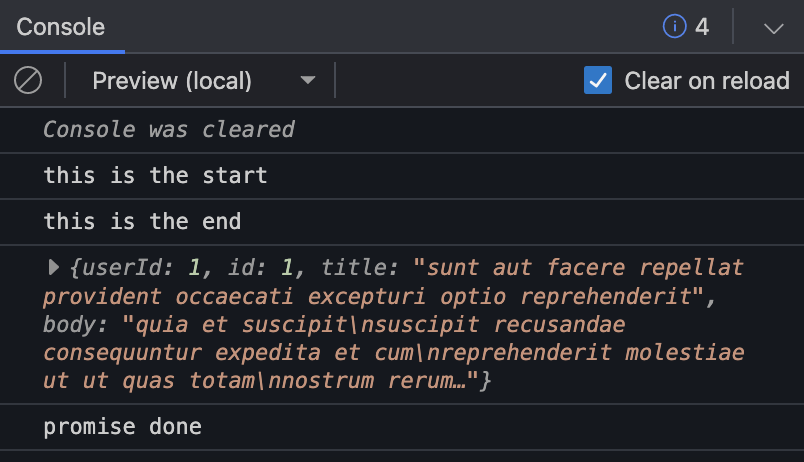
Task: Collapse the console panel with the top chevron
Action: (773, 28)
